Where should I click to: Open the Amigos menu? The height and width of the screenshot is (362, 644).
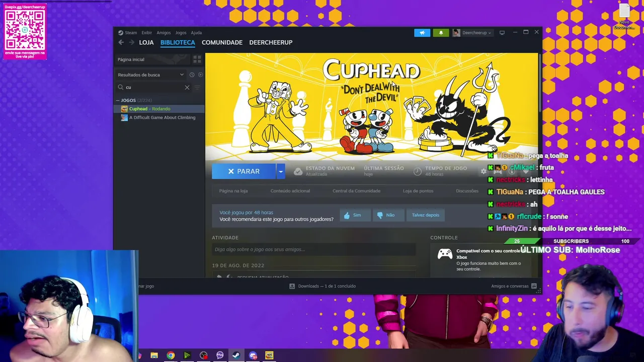pos(164,33)
